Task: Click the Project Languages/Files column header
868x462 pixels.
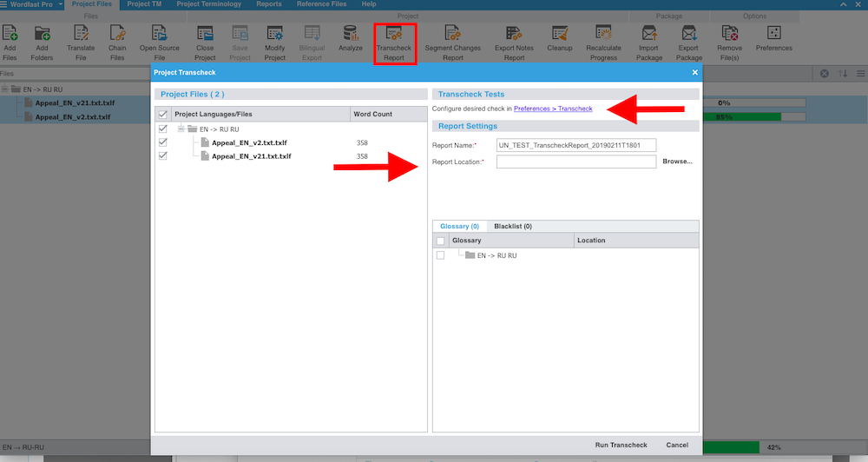Action: [x=260, y=114]
